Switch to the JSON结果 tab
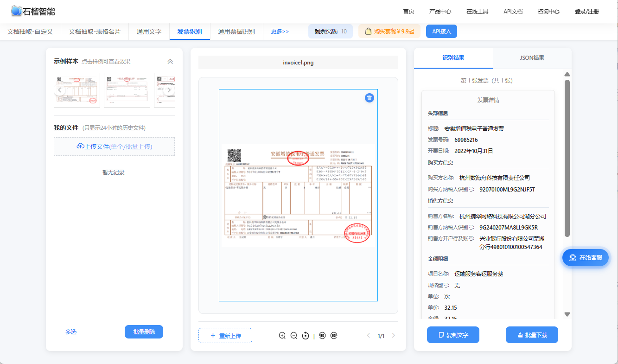The image size is (618, 364). coord(532,58)
